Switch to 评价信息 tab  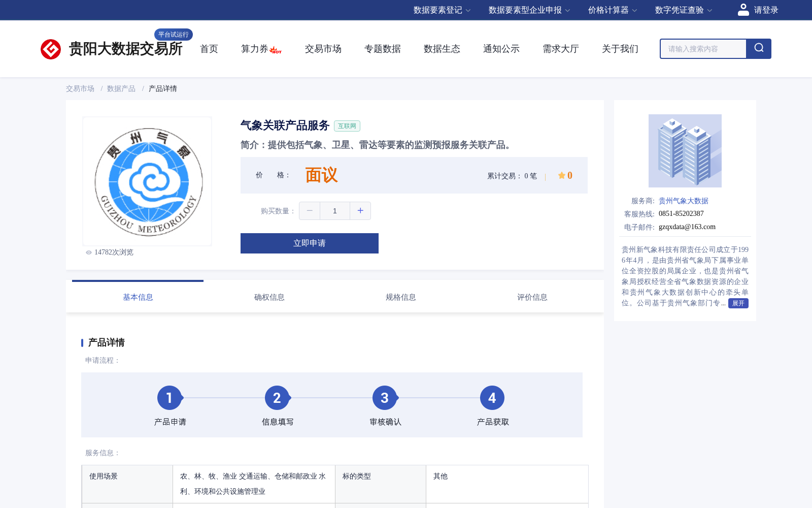coord(532,297)
